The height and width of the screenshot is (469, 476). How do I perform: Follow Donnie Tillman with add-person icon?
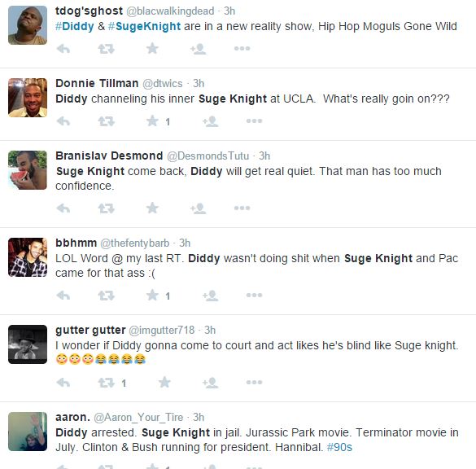coord(211,121)
